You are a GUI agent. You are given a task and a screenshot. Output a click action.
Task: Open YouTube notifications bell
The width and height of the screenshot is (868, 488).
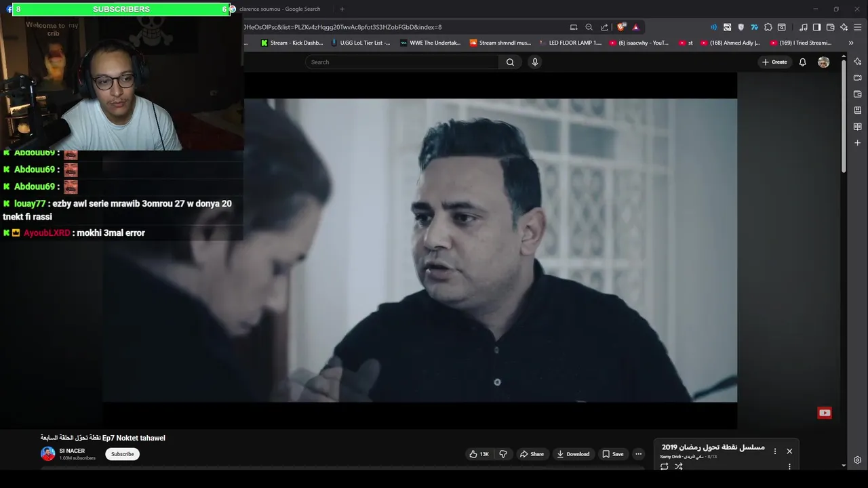(802, 62)
